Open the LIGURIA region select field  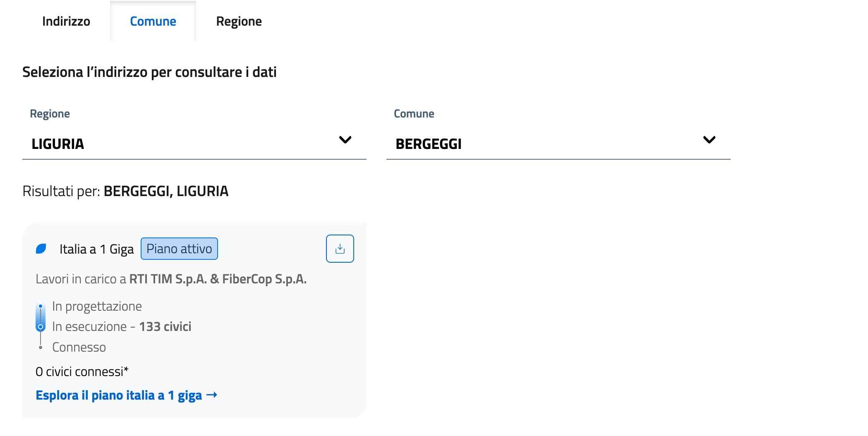(x=182, y=144)
